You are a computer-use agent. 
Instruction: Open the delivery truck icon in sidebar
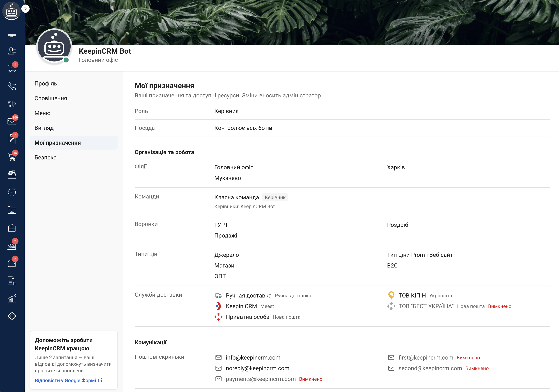pos(12,104)
